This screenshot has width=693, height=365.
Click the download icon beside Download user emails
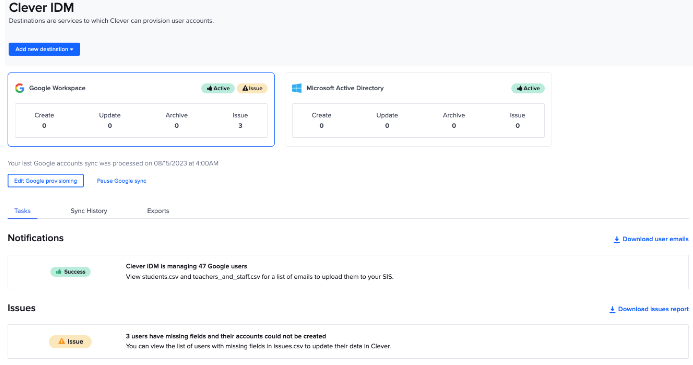click(617, 240)
